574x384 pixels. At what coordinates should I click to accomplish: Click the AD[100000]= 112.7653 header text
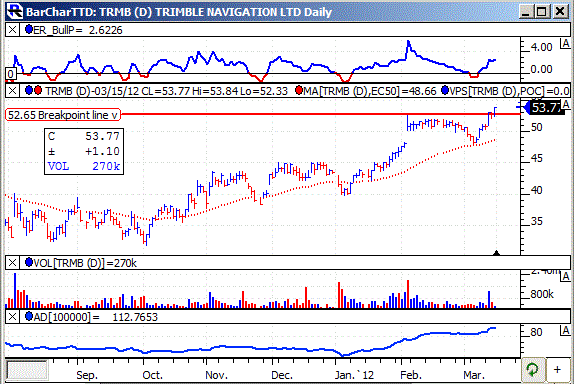pyautogui.click(x=96, y=317)
